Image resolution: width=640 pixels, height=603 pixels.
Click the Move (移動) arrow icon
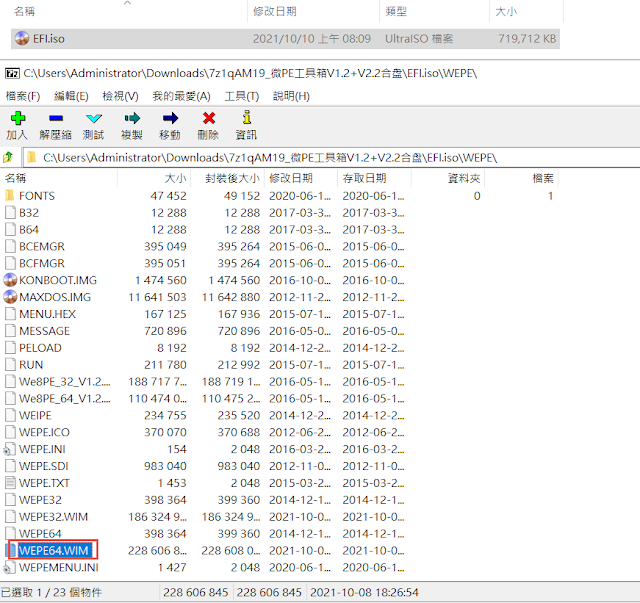click(170, 118)
